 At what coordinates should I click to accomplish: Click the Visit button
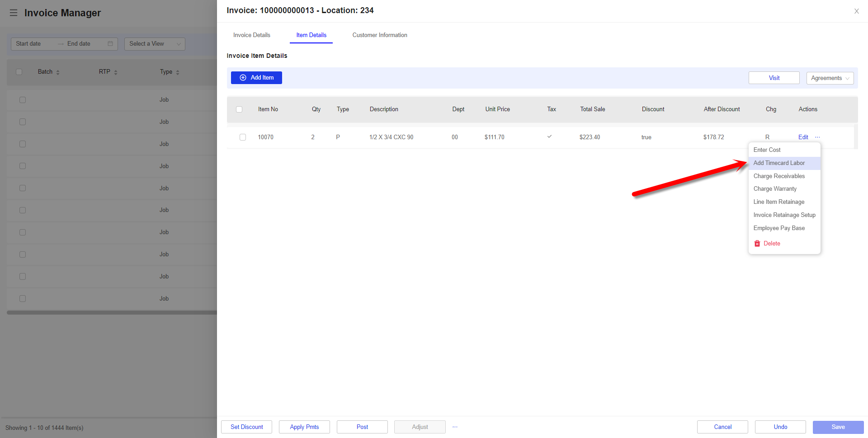pyautogui.click(x=774, y=78)
